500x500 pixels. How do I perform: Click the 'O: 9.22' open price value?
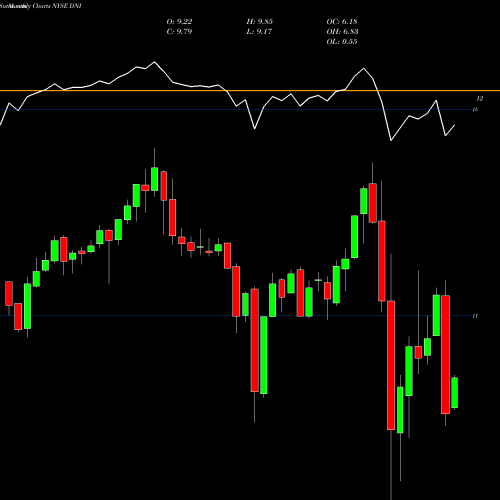click(179, 22)
